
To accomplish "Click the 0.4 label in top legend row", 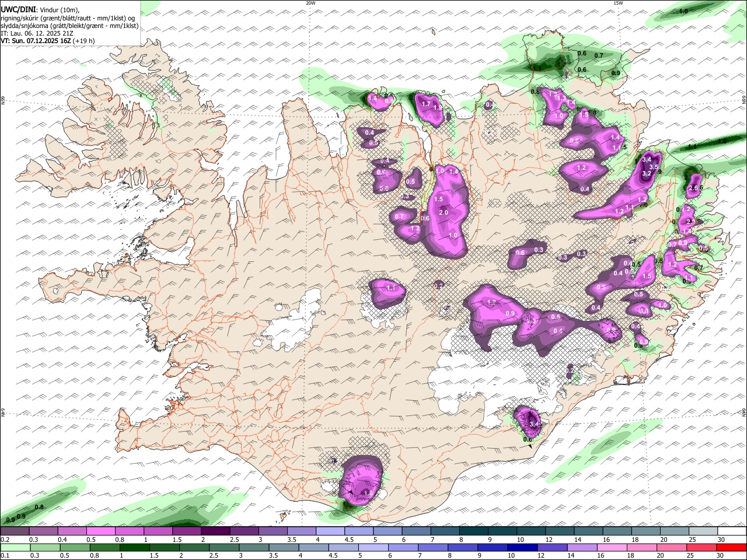I will pyautogui.click(x=62, y=540).
